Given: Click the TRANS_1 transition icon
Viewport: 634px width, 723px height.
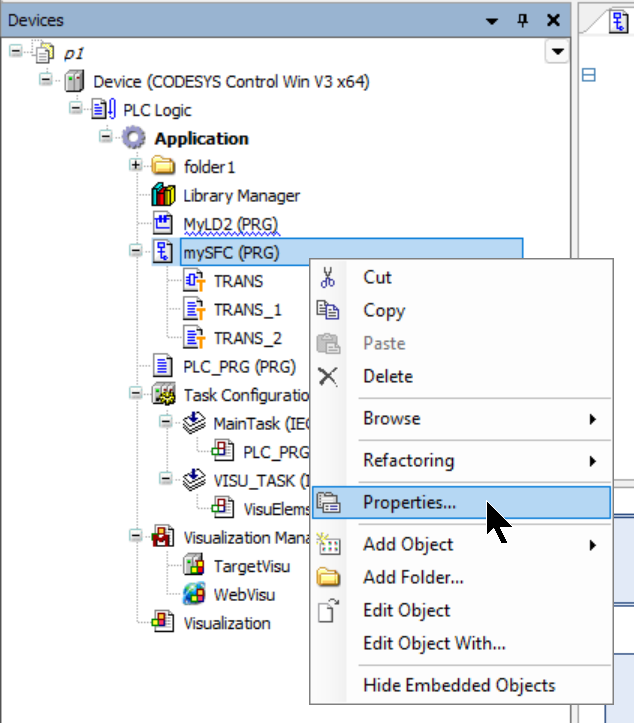Looking at the screenshot, I should 194,309.
